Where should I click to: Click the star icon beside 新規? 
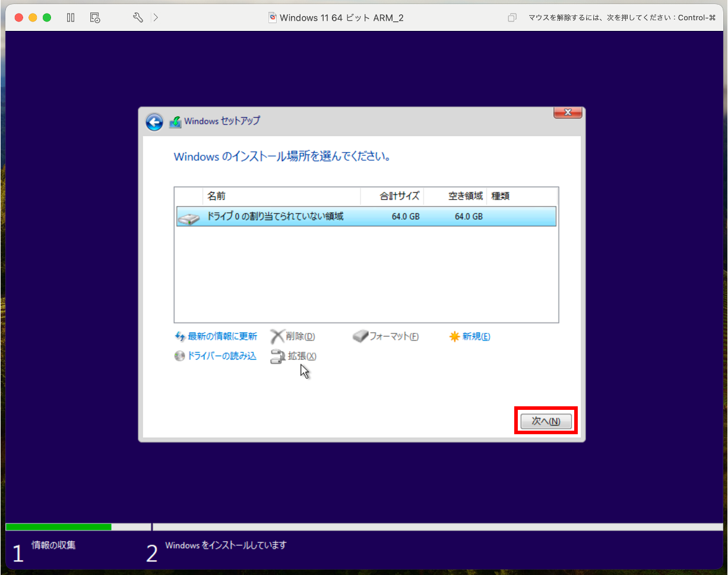[454, 337]
